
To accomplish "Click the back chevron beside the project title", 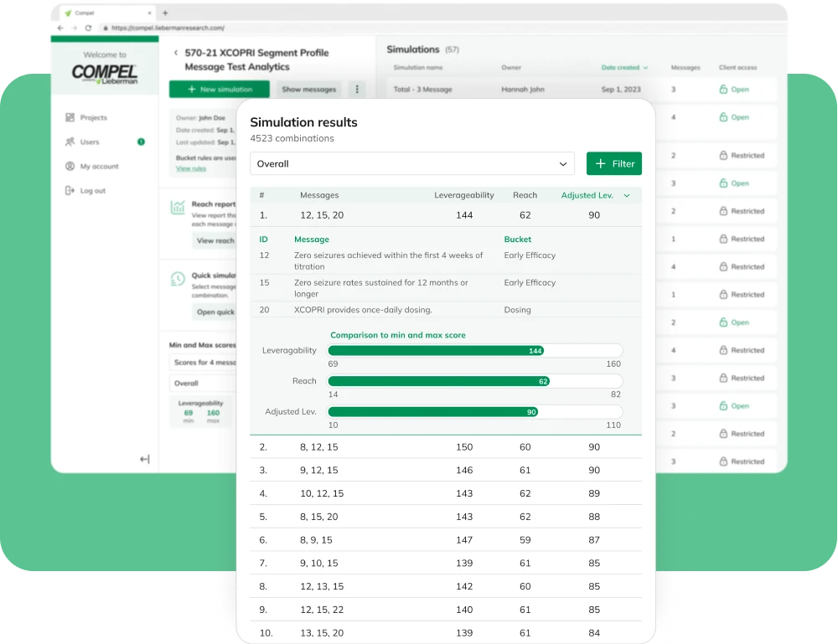I will pyautogui.click(x=176, y=53).
